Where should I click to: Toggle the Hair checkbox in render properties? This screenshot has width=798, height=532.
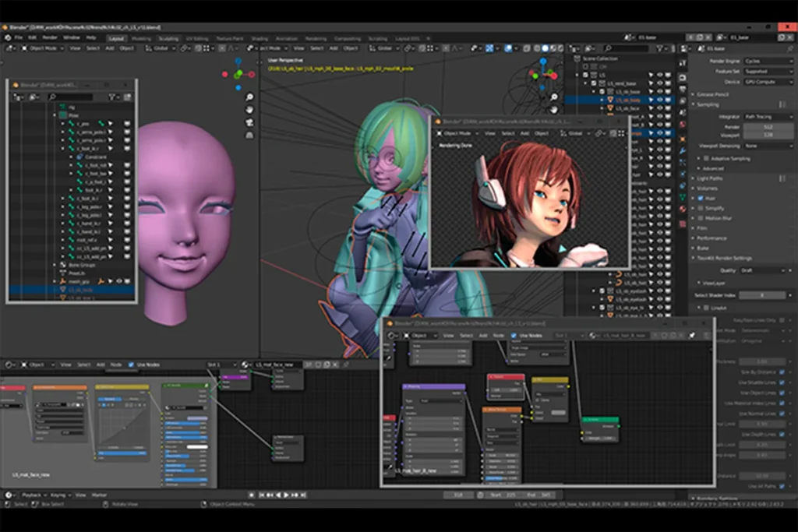tap(701, 198)
